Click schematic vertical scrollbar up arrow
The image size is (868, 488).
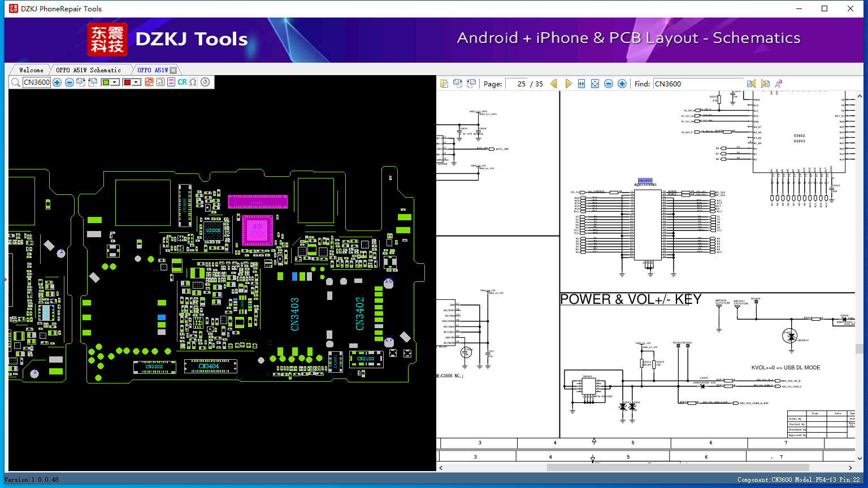[860, 97]
